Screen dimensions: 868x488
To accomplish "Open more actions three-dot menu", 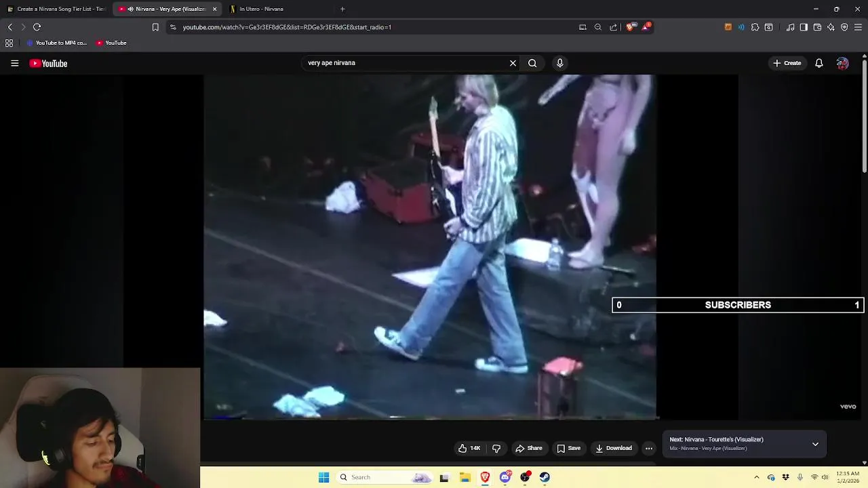I will [x=649, y=448].
